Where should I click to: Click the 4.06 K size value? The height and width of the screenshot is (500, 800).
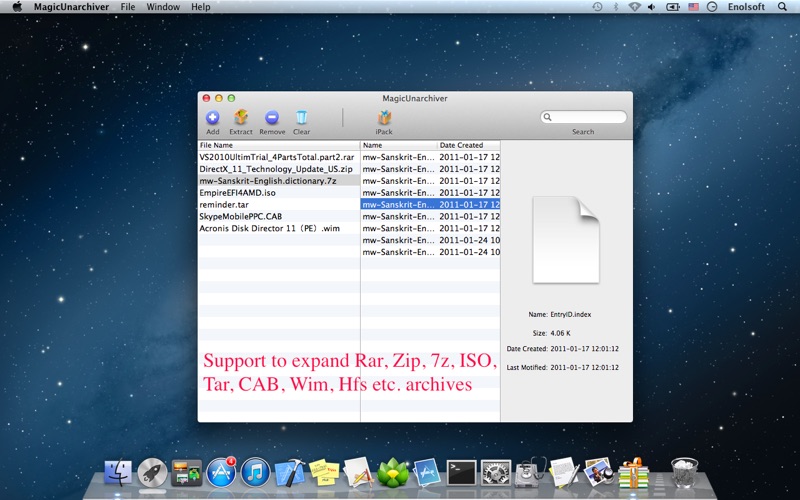[x=560, y=333]
